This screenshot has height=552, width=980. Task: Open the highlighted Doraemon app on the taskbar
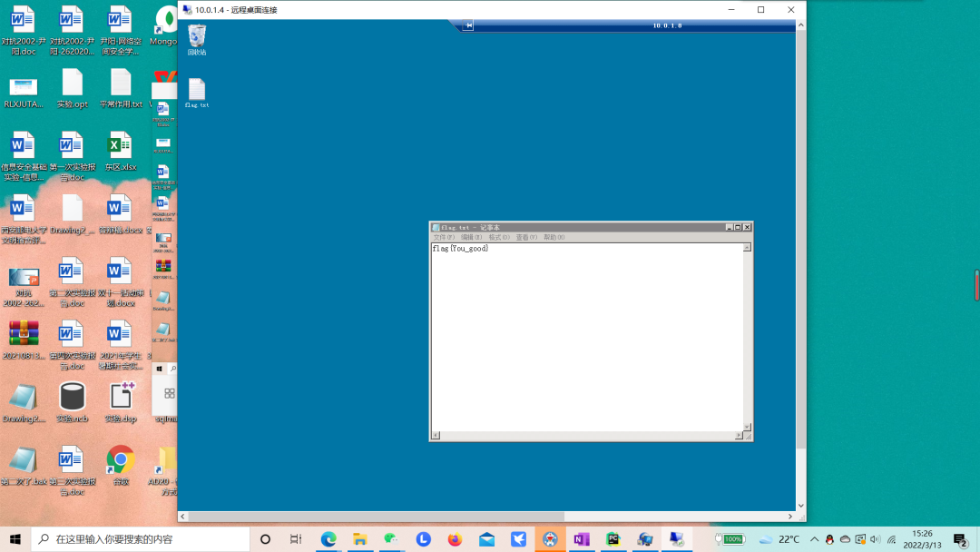(x=550, y=539)
